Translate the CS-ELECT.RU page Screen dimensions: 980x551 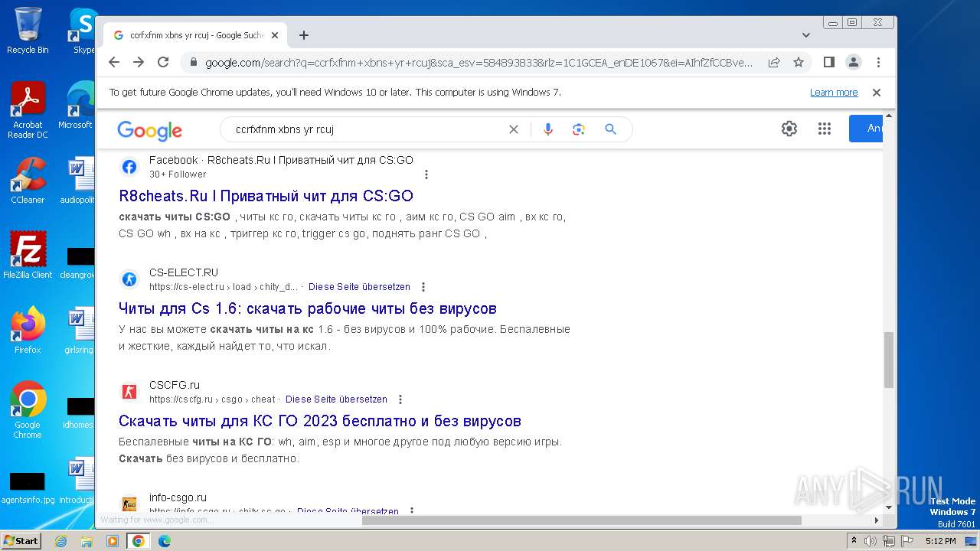(x=359, y=287)
